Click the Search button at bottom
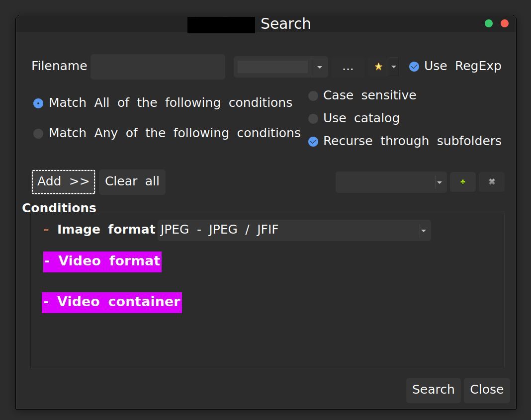Screen dimensions: 531x420 (x=433, y=390)
